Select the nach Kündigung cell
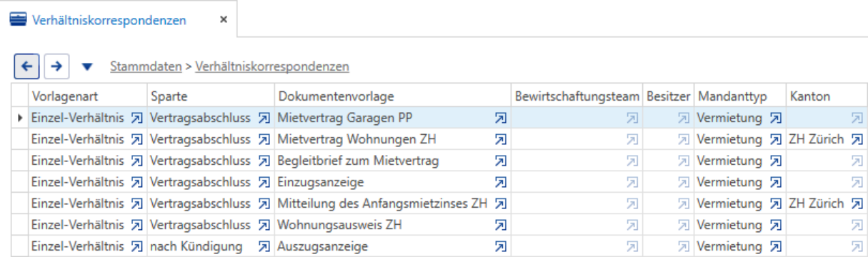 point(210,246)
